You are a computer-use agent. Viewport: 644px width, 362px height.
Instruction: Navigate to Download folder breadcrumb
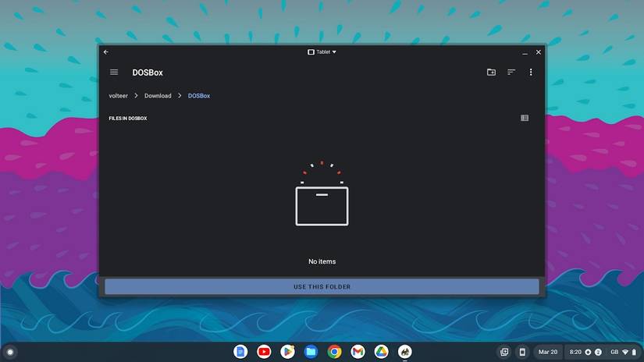158,96
